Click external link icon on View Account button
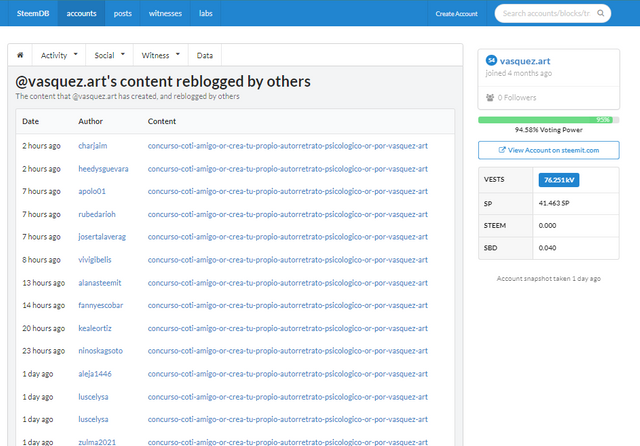 [502, 150]
